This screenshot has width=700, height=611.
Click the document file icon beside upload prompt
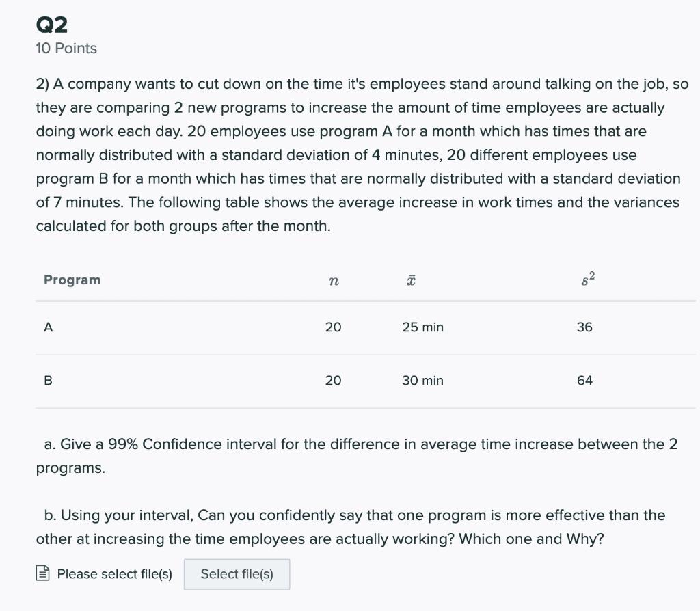(x=42, y=574)
